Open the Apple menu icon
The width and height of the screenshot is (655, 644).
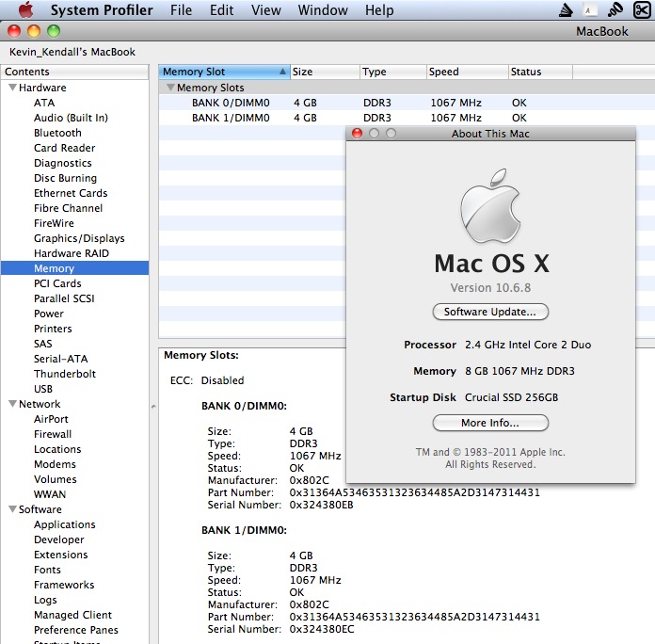pyautogui.click(x=26, y=9)
